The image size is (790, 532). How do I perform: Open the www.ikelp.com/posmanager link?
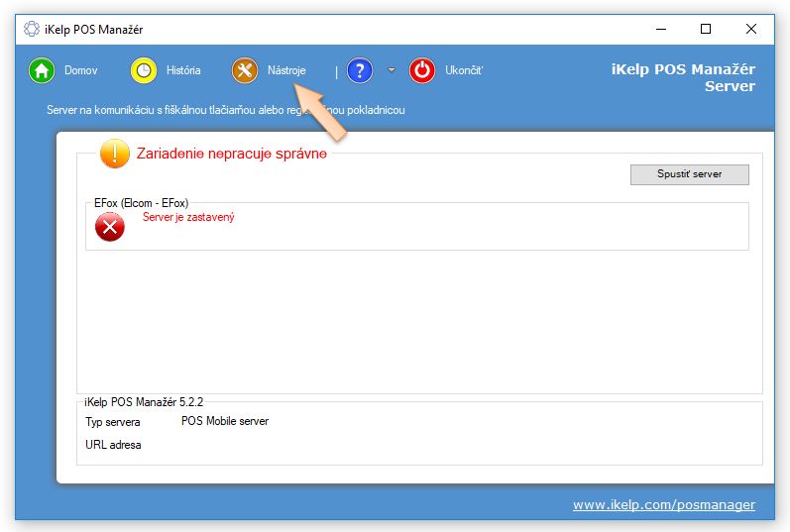664,504
